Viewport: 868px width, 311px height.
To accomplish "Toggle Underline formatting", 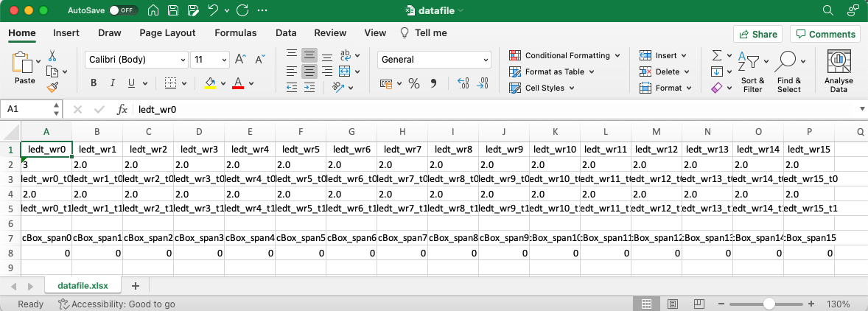I will [x=131, y=83].
